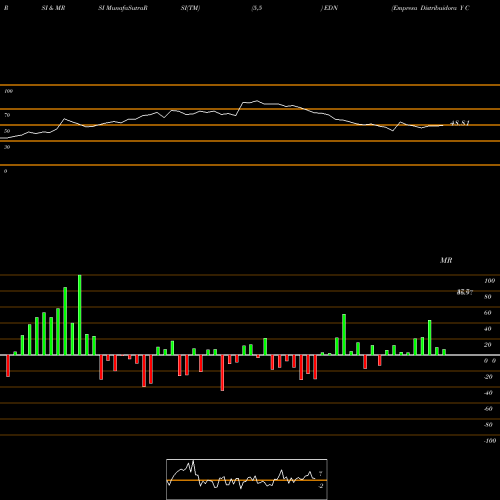Click the 'Empresa Distribuidora Y C' company name

coord(430,8)
